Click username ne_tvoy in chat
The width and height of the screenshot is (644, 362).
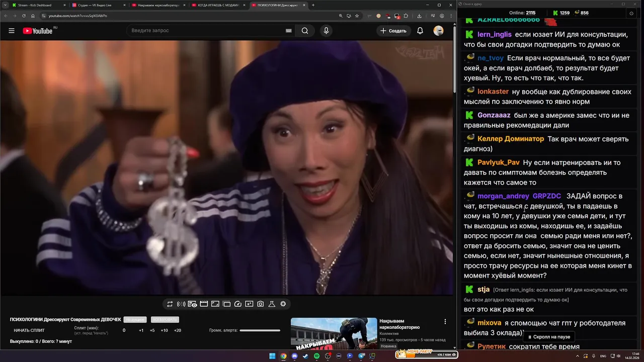[491, 58]
